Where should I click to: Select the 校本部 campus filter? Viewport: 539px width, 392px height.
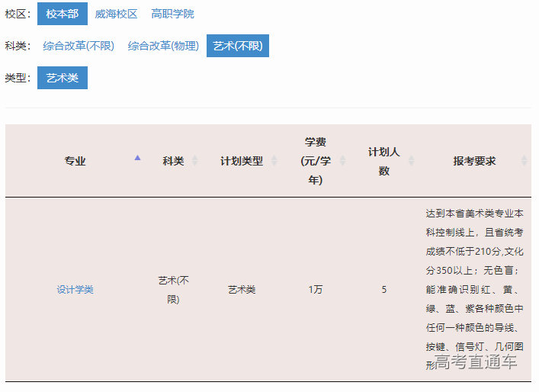(63, 14)
